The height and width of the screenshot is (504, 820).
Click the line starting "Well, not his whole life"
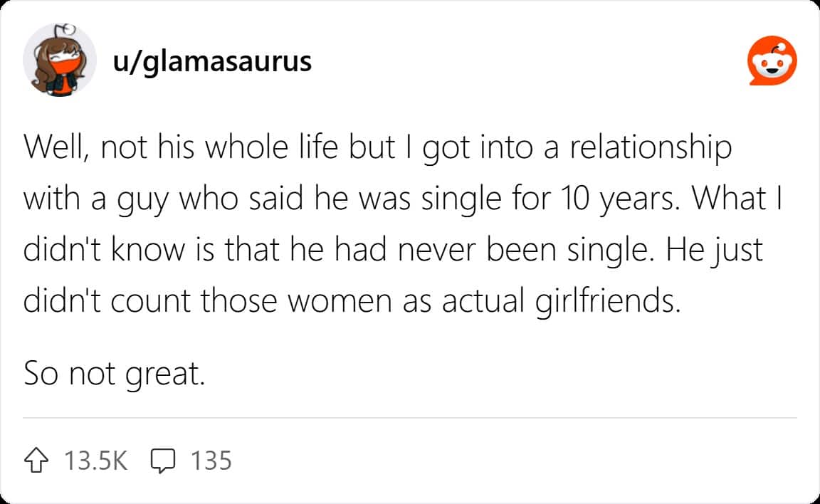377,148
